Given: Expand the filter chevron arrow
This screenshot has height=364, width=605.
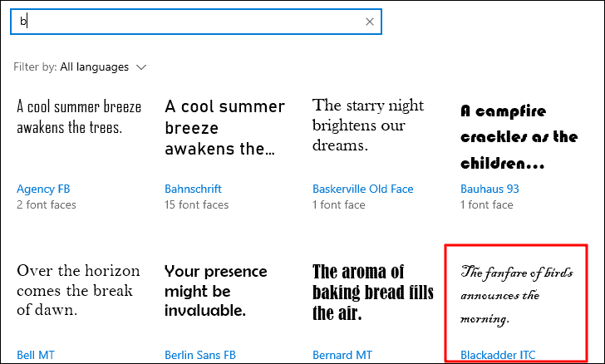Looking at the screenshot, I should (141, 67).
